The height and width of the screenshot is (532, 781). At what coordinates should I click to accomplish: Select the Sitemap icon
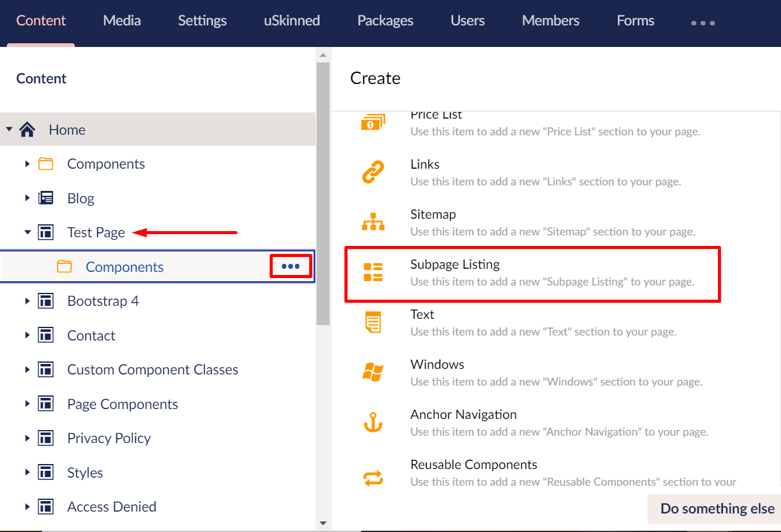(x=372, y=222)
